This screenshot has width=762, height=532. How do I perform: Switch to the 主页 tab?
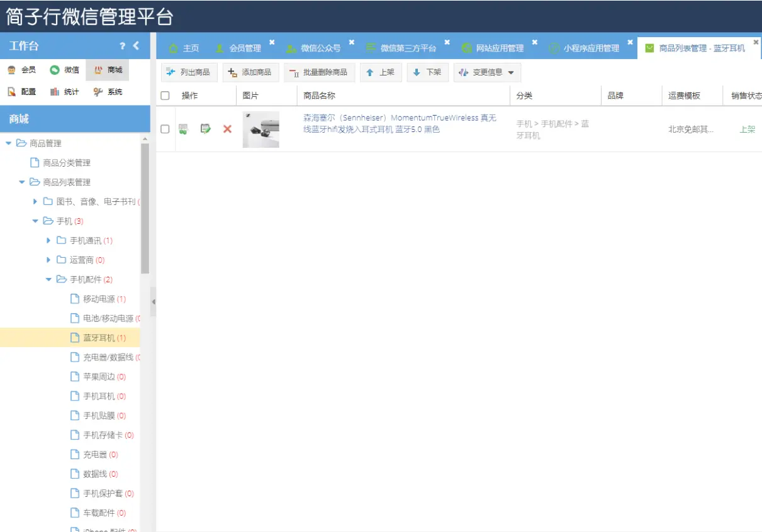[x=184, y=48]
